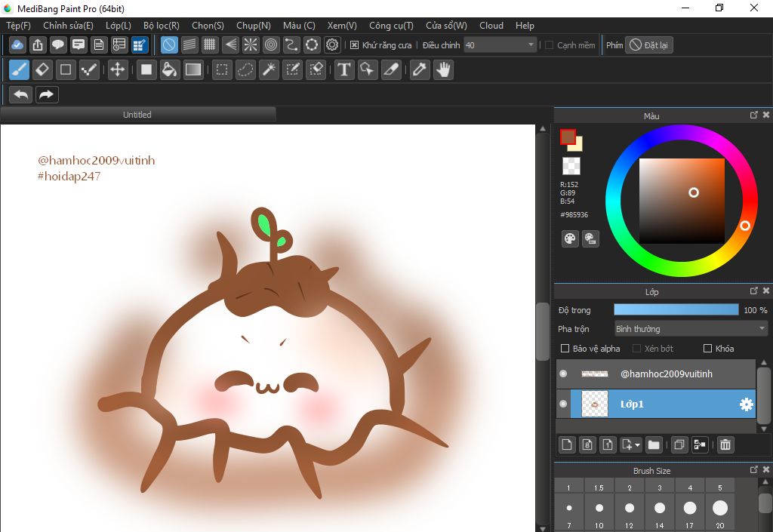Viewport: 773px width, 532px height.
Task: Open the Pha trộn blend mode dropdown
Action: 691,329
